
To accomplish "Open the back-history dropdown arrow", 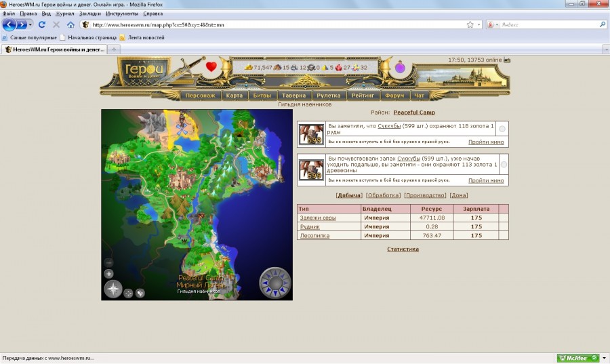I will click(x=30, y=25).
